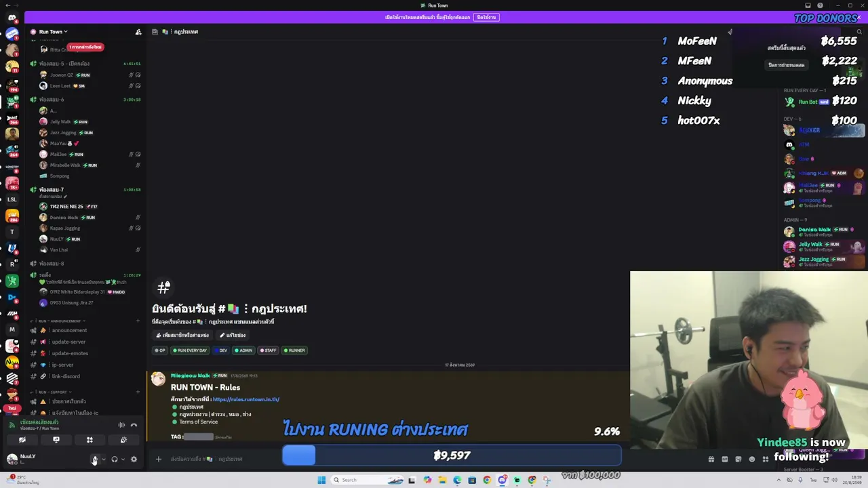Open the soundboard button
The width and height of the screenshot is (868, 488).
click(123, 440)
